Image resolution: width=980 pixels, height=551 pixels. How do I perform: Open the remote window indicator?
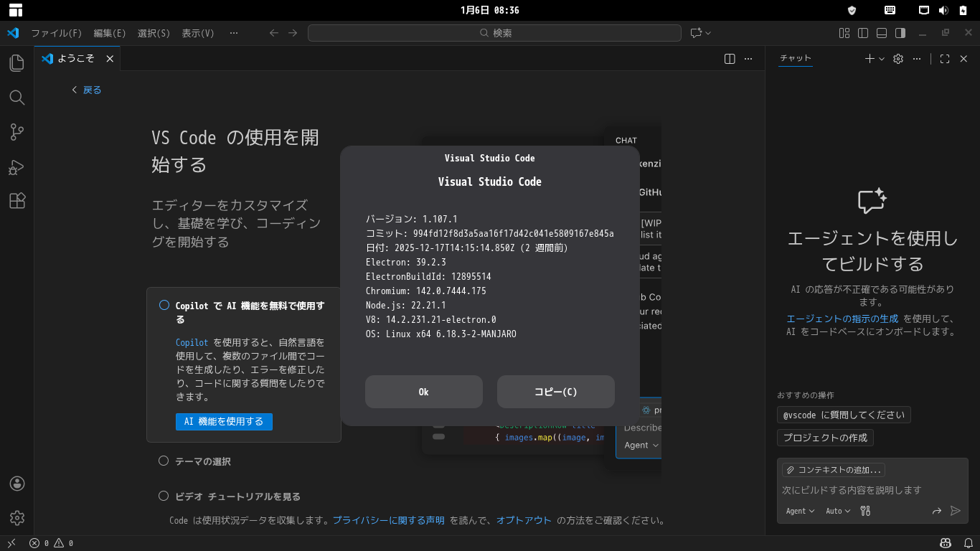coord(11,543)
